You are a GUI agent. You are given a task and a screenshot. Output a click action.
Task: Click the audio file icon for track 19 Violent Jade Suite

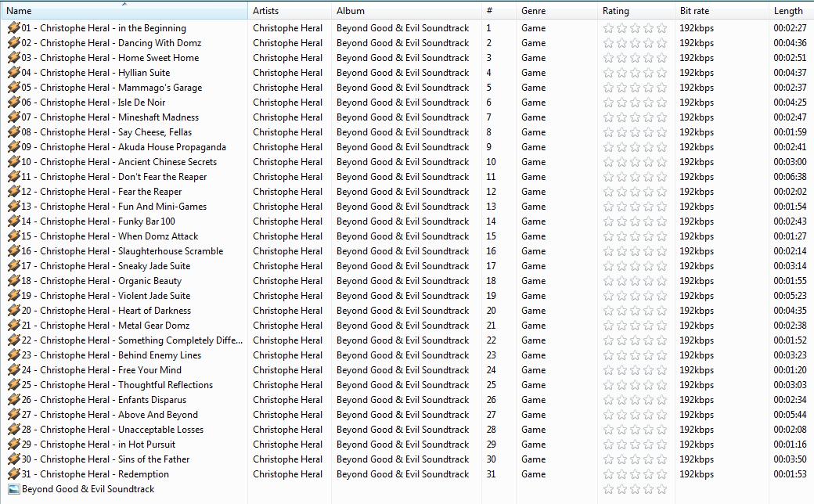pos(14,296)
